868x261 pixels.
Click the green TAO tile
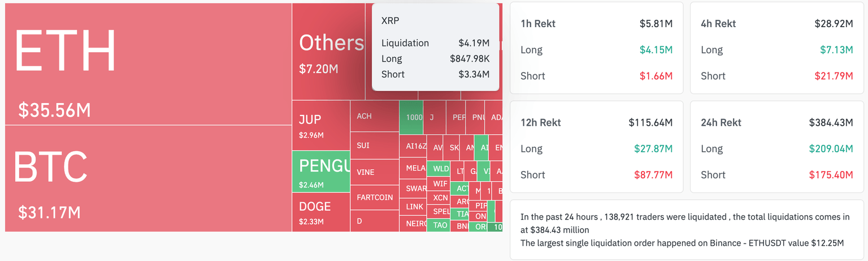[440, 225]
